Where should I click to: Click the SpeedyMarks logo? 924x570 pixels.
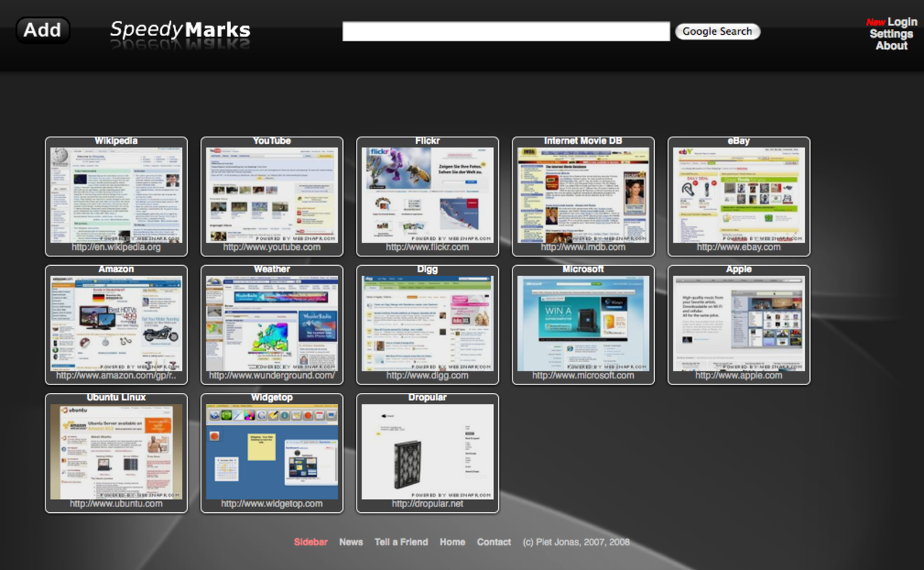(x=180, y=30)
